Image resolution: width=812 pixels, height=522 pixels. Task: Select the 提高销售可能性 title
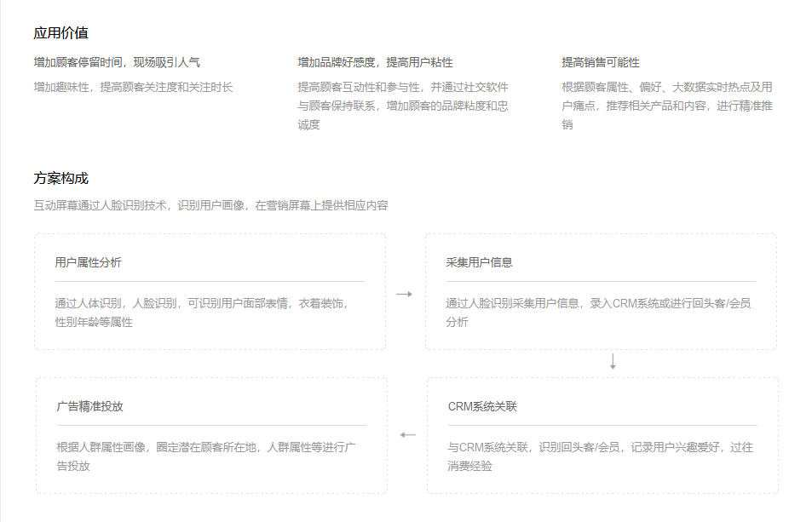click(601, 62)
